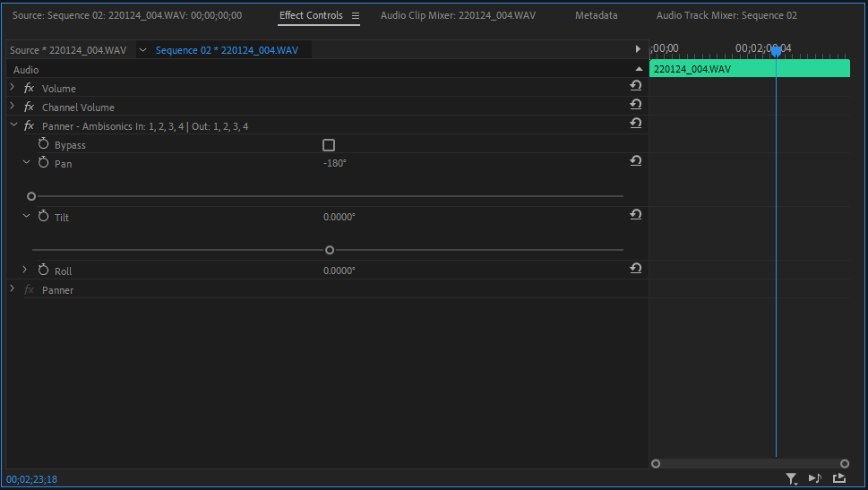
Task: Reset the Roll parameter
Action: [635, 268]
